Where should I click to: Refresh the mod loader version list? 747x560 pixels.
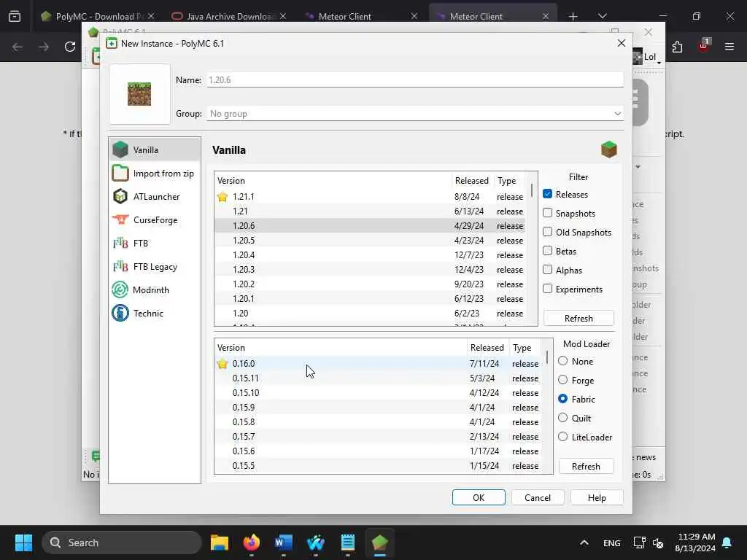coord(586,466)
